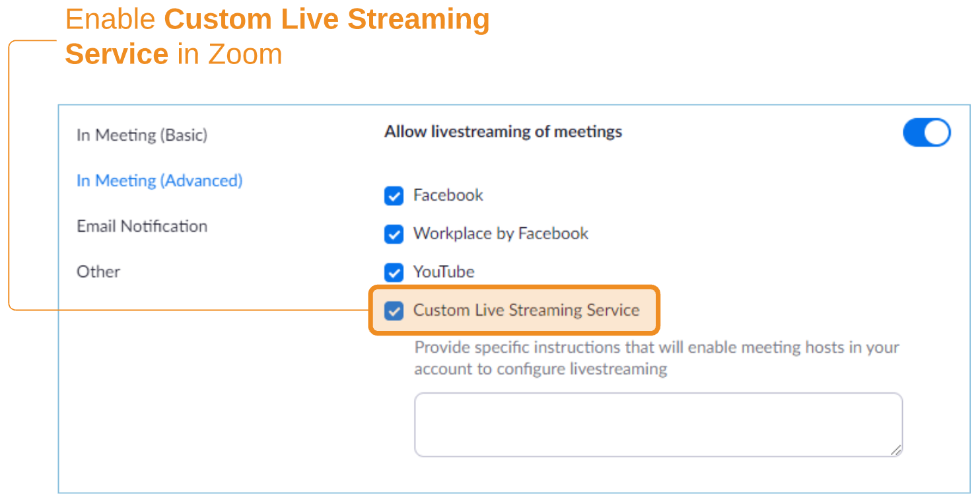The height and width of the screenshot is (504, 980).
Task: Click the YouTube label text
Action: pos(443,272)
